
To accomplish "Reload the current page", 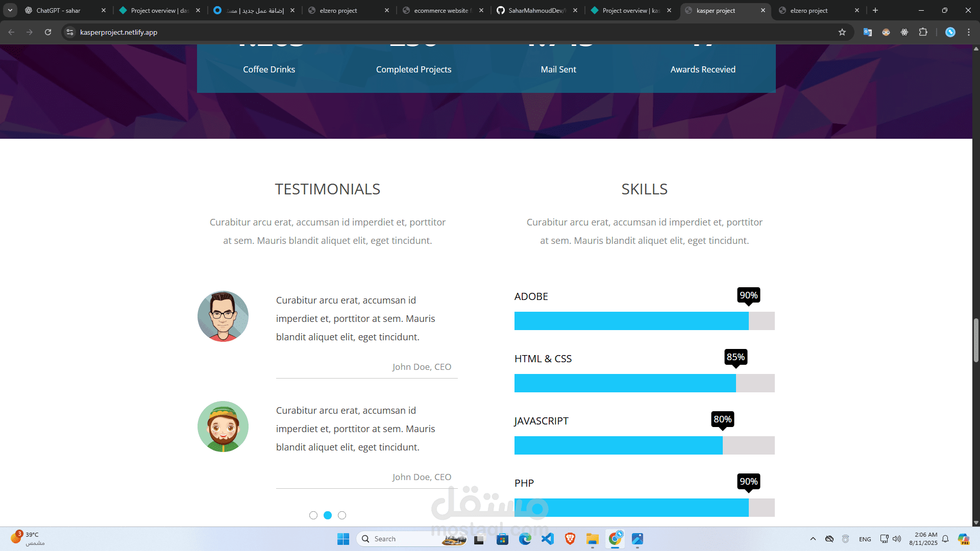I will point(48,32).
